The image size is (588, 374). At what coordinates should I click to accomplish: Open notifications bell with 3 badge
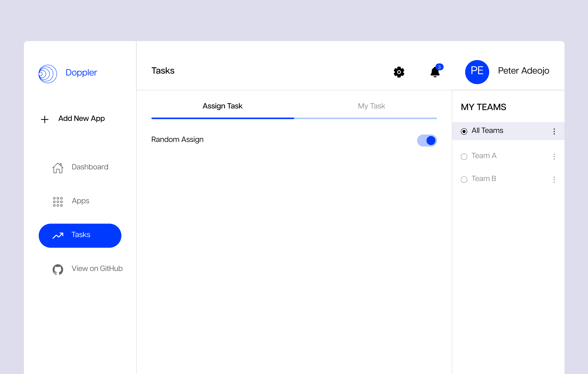click(x=435, y=72)
